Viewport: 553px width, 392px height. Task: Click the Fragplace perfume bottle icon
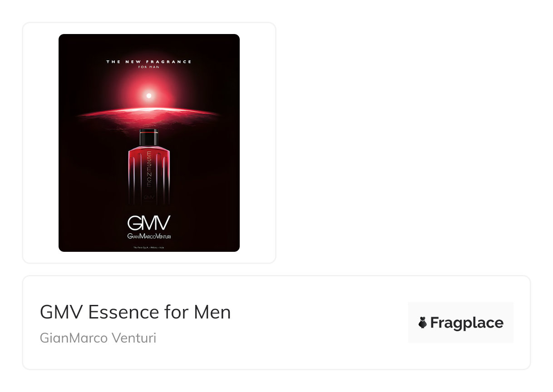422,323
